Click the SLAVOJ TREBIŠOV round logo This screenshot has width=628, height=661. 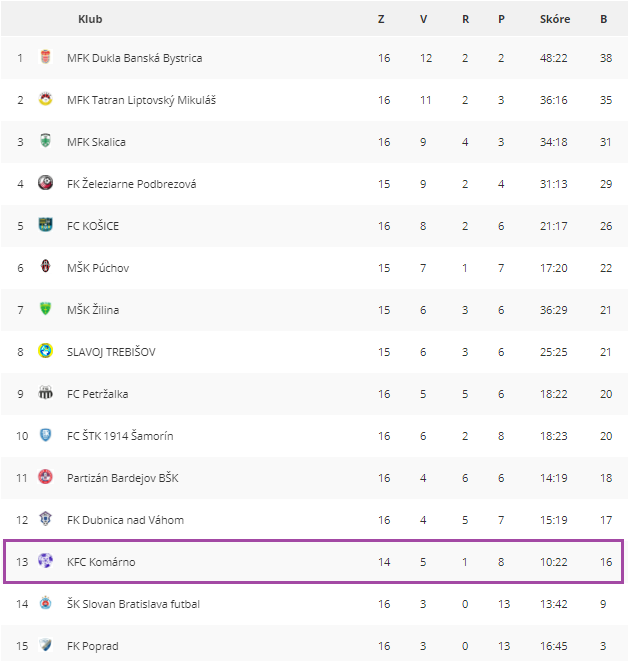(x=45, y=351)
